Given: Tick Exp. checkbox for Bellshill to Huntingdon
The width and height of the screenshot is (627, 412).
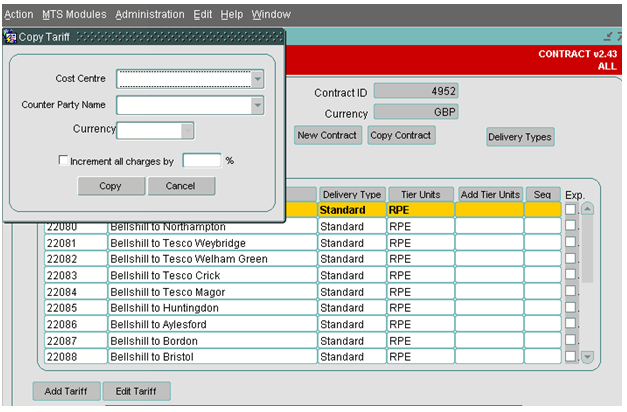Looking at the screenshot, I should click(x=571, y=307).
